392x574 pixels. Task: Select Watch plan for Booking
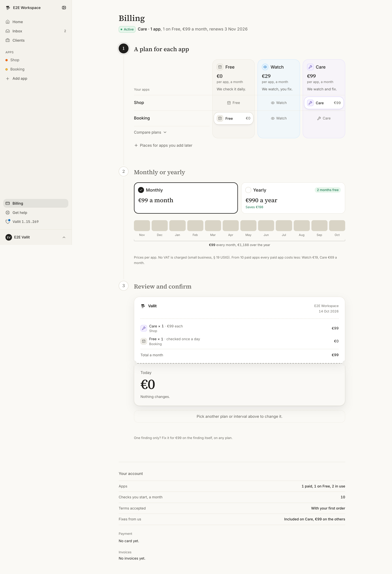279,118
